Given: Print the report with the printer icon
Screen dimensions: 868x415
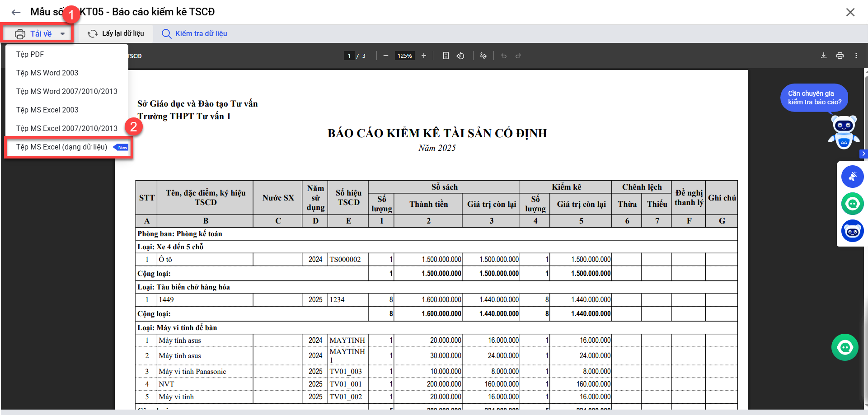Looking at the screenshot, I should 840,56.
